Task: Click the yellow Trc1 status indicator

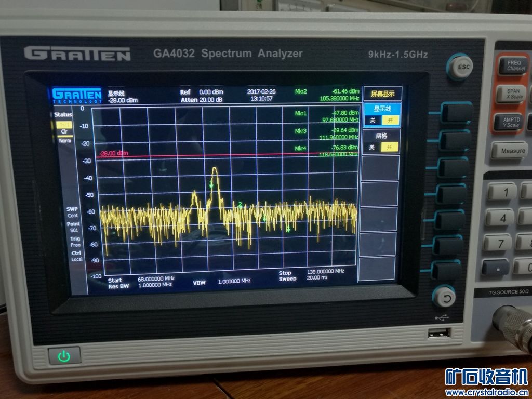Action: (64, 125)
